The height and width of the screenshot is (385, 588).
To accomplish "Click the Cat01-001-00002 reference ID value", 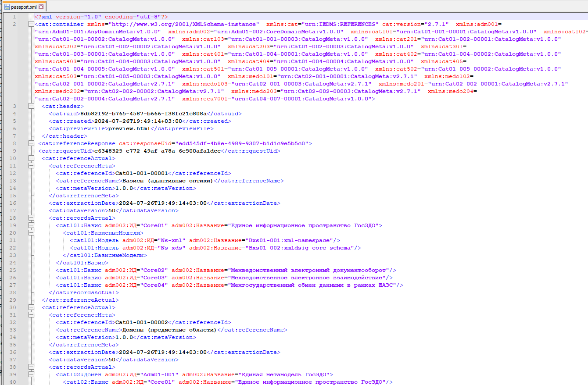I will point(142,322).
